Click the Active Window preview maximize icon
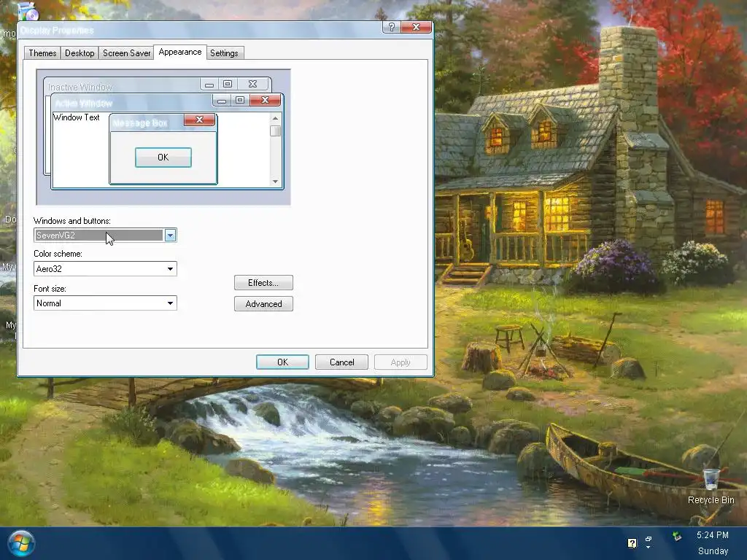 tap(240, 99)
